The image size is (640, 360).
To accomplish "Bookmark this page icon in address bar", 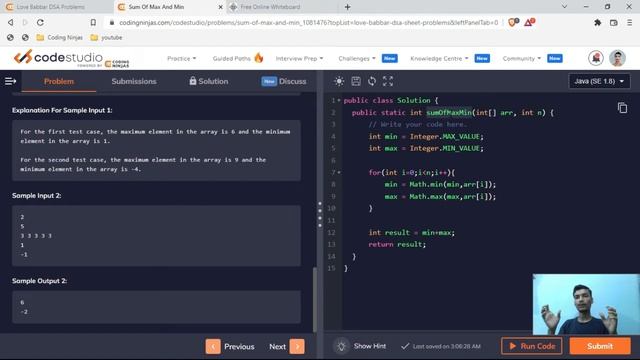I will [93, 22].
